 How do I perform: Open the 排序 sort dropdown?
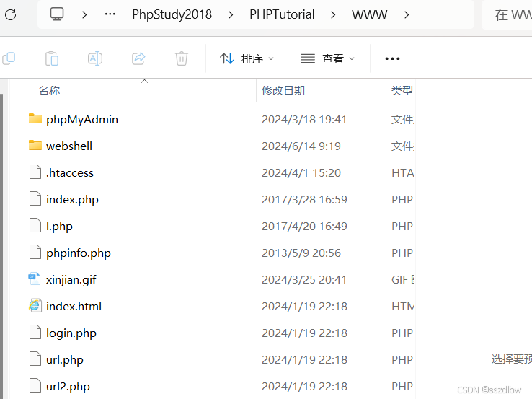(247, 58)
